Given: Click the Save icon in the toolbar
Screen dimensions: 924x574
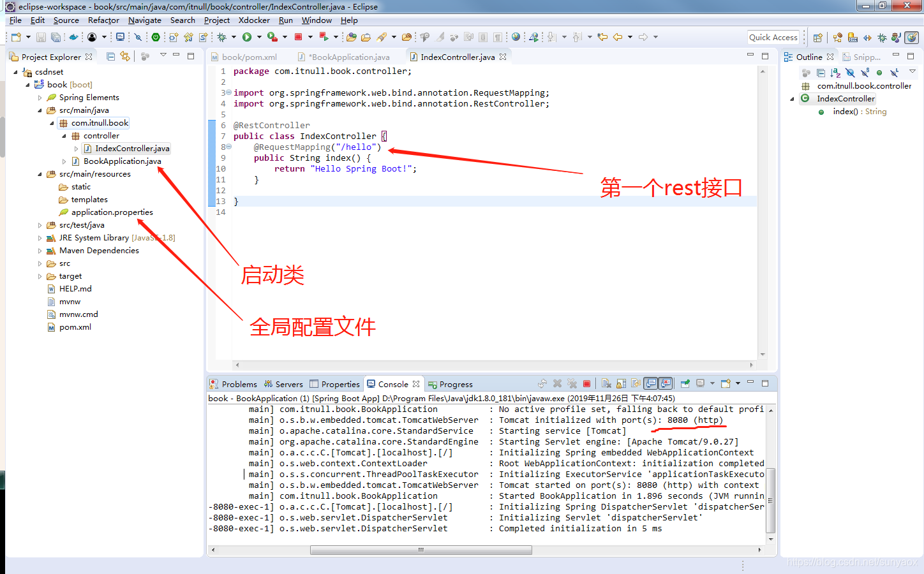Looking at the screenshot, I should (41, 37).
